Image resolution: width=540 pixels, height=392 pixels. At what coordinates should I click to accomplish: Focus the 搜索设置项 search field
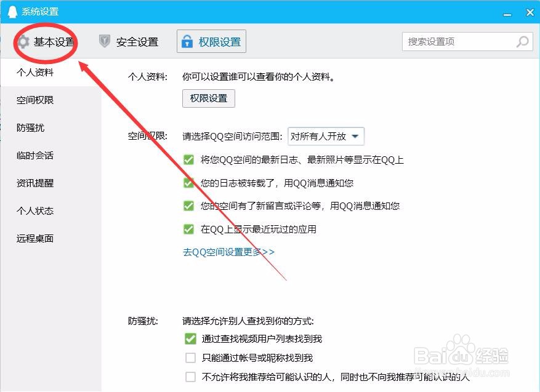pyautogui.click(x=467, y=42)
